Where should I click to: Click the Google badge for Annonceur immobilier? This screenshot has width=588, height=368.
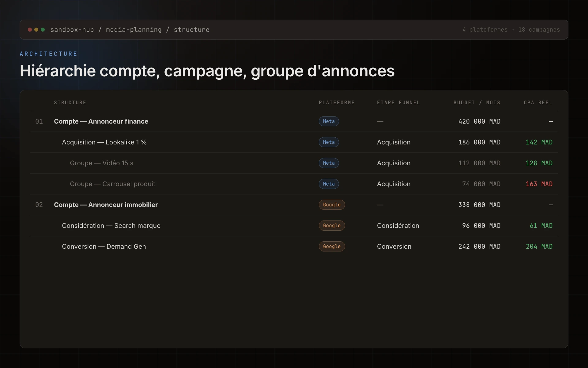pyautogui.click(x=332, y=205)
